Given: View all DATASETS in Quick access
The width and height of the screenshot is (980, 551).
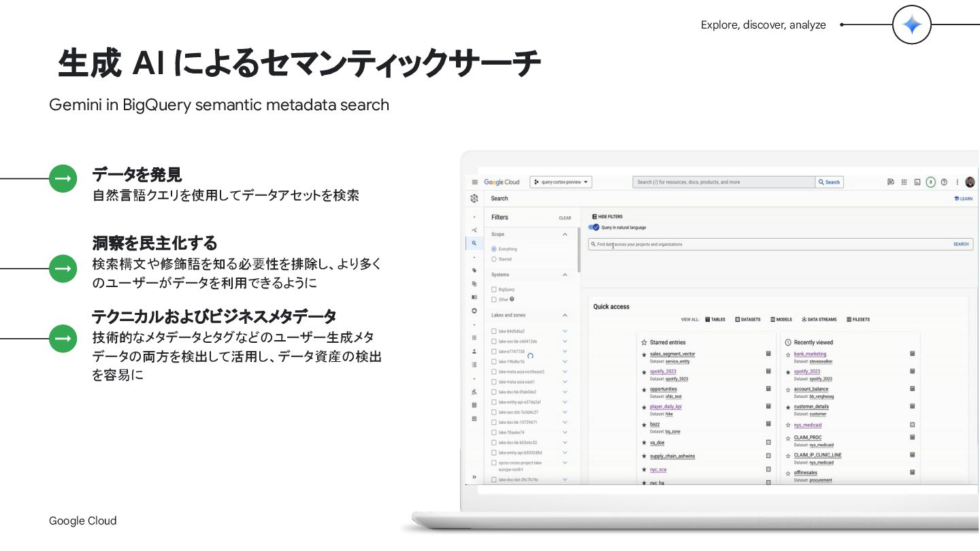Looking at the screenshot, I should [x=748, y=319].
